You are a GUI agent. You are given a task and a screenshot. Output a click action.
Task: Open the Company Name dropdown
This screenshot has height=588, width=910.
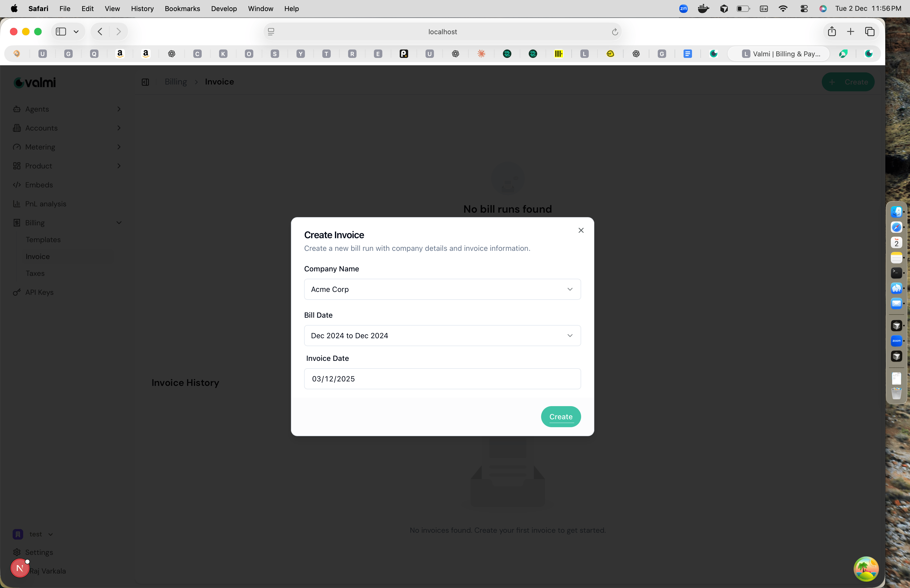click(442, 289)
